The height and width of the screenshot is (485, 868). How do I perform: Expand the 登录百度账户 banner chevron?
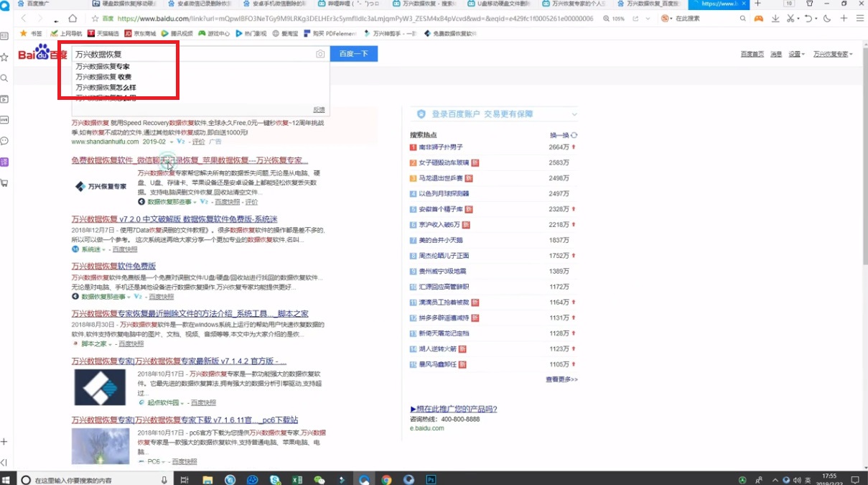[x=574, y=114]
